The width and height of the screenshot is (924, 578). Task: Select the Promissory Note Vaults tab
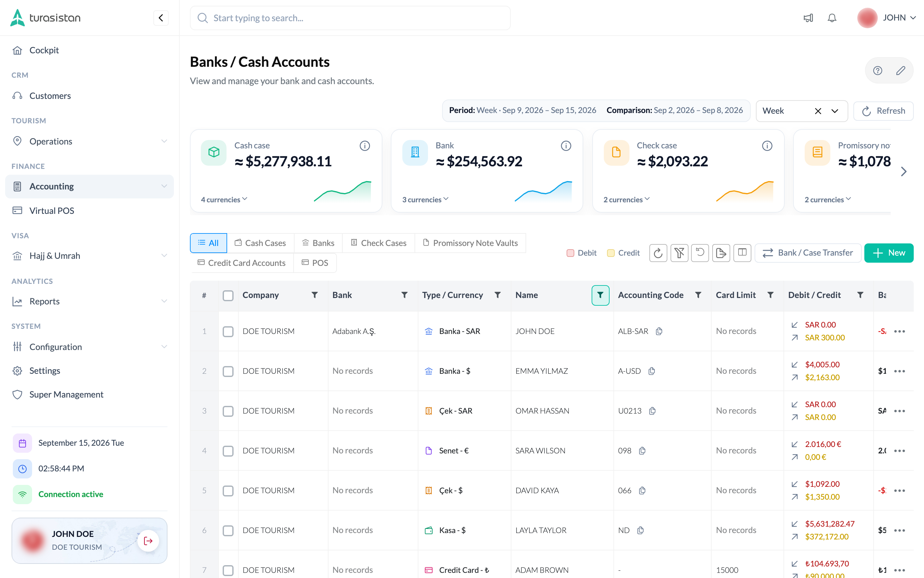(x=470, y=243)
